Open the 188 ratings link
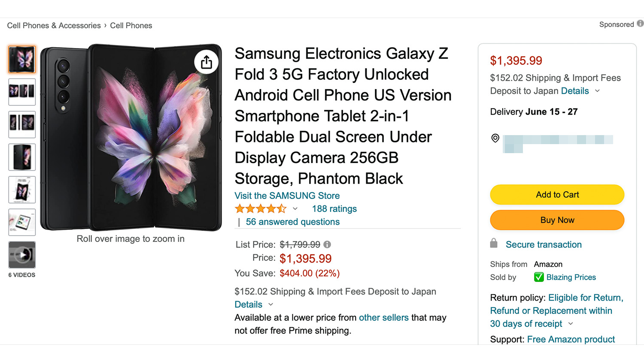Image resolution: width=644 pixels, height=362 pixels. pos(334,209)
